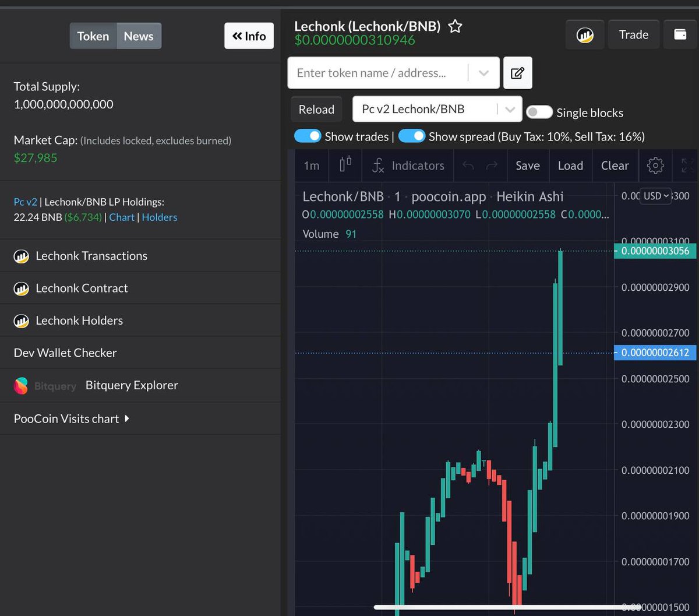Disable the Show spread switch

(412, 136)
